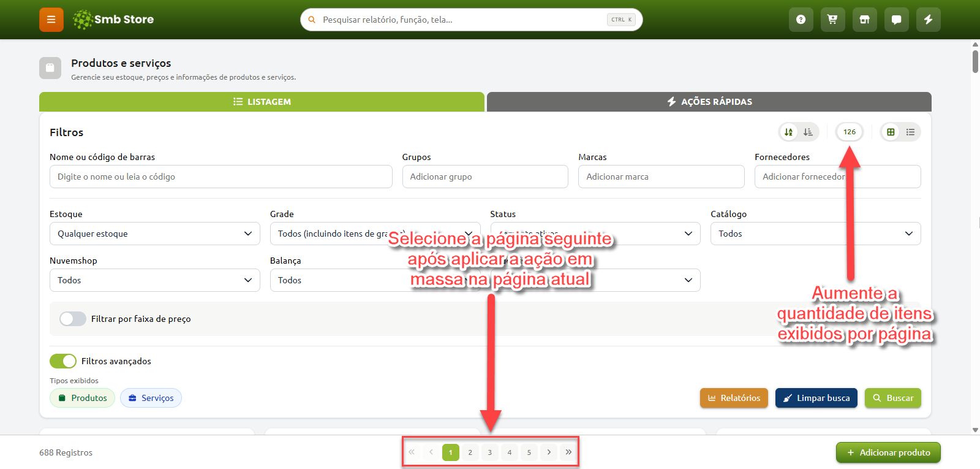The width and height of the screenshot is (980, 469).
Task: Click the products box icon beside title
Action: pos(50,68)
